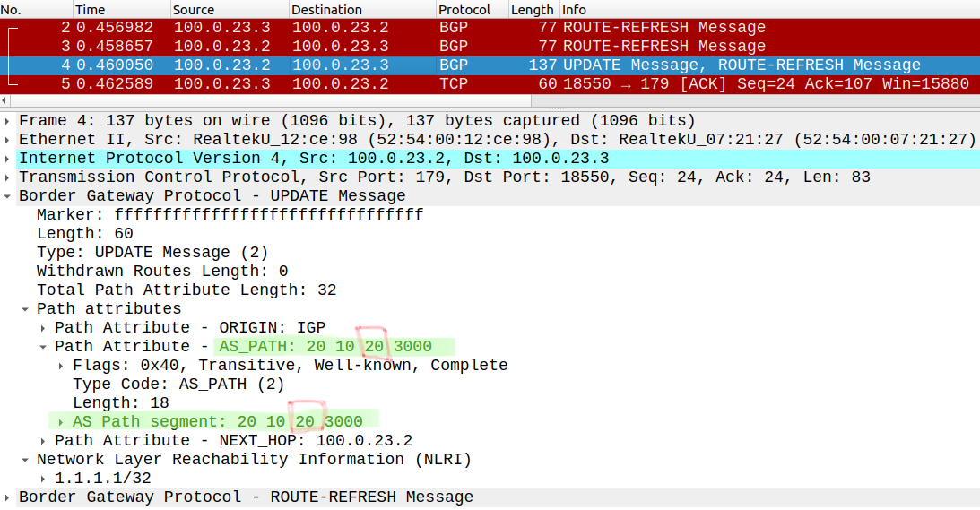Select Type: UPDATE Message (2) field

tap(152, 253)
